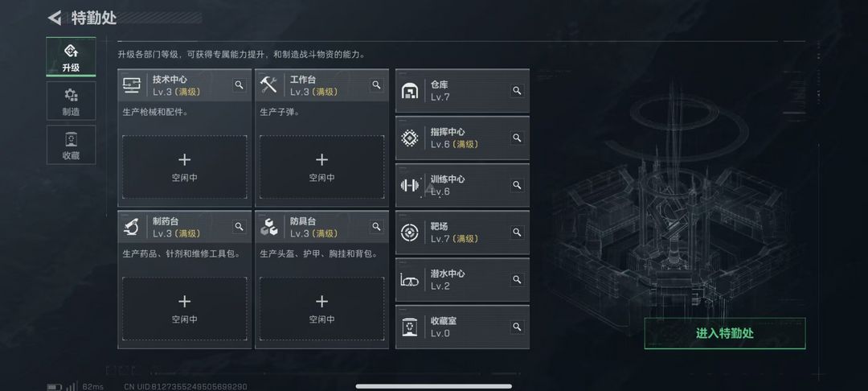Open the 制造 tab in sidebar

coord(71,101)
